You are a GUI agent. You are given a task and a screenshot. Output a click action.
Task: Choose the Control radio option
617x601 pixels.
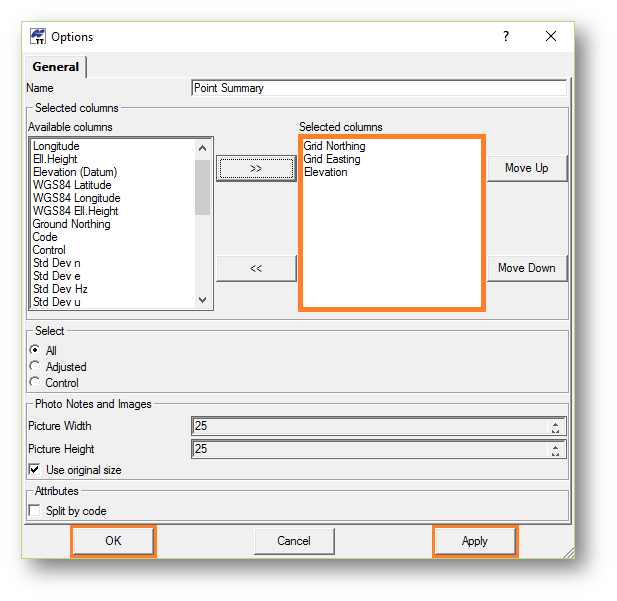36,383
